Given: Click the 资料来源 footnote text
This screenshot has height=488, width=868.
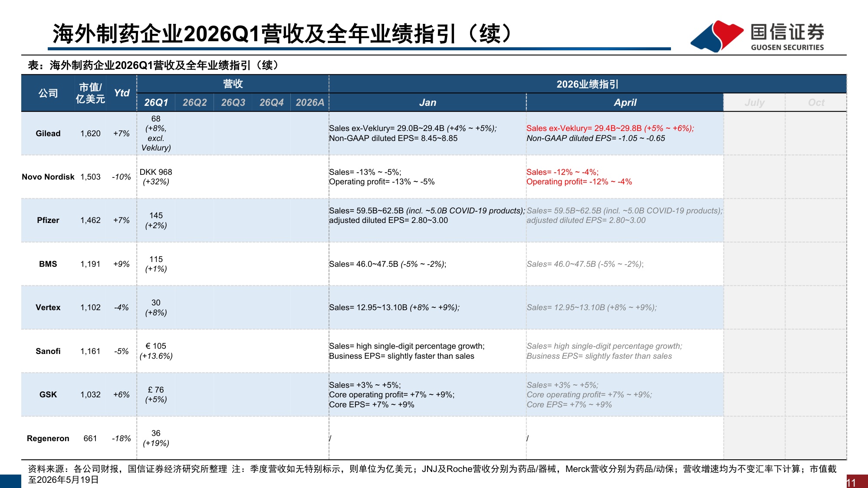Looking at the screenshot, I should tap(432, 474).
